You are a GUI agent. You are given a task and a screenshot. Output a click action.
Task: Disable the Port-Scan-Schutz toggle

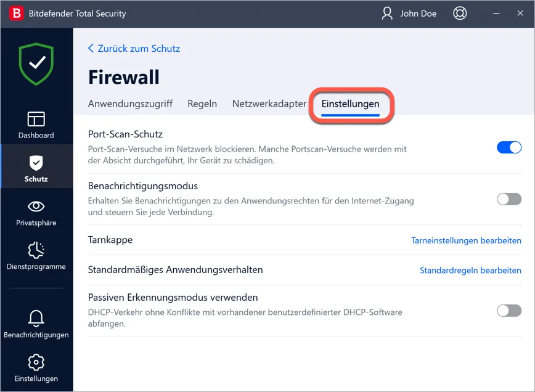[509, 147]
